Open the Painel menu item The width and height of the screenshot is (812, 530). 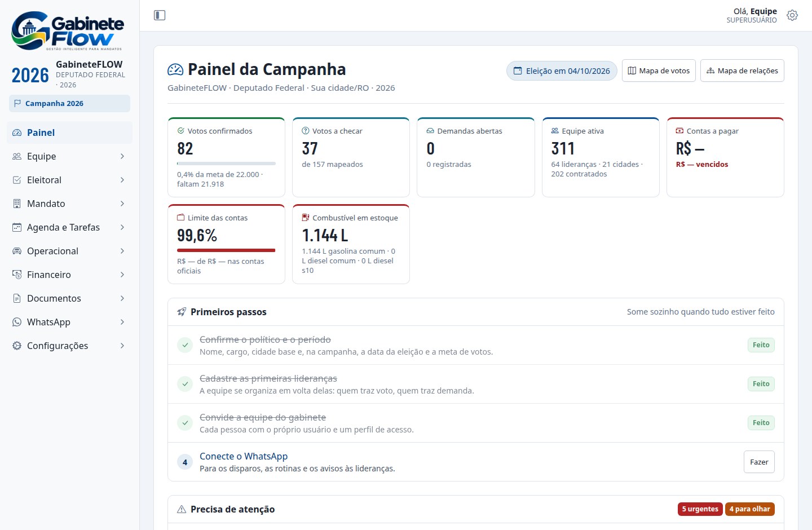pyautogui.click(x=70, y=132)
